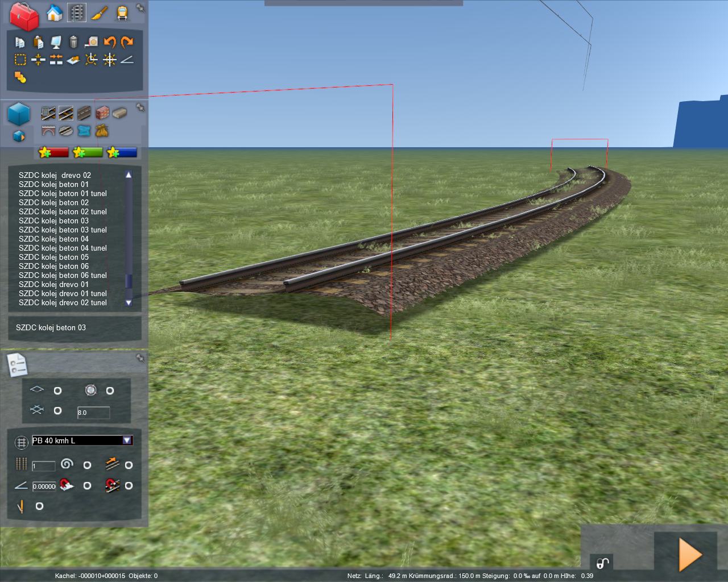This screenshot has width=728, height=582.
Task: Toggle the radio beside the orange arrow track icon
Action: [129, 465]
